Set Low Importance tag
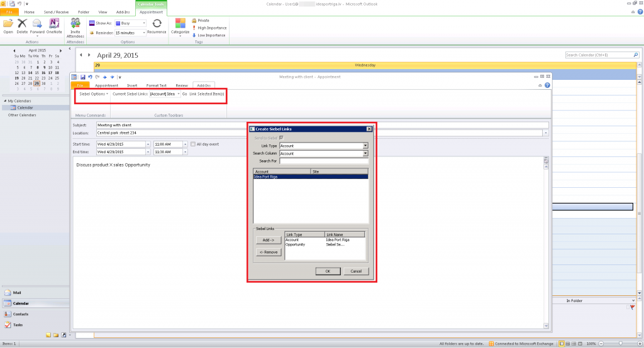644x348 pixels. pyautogui.click(x=209, y=35)
